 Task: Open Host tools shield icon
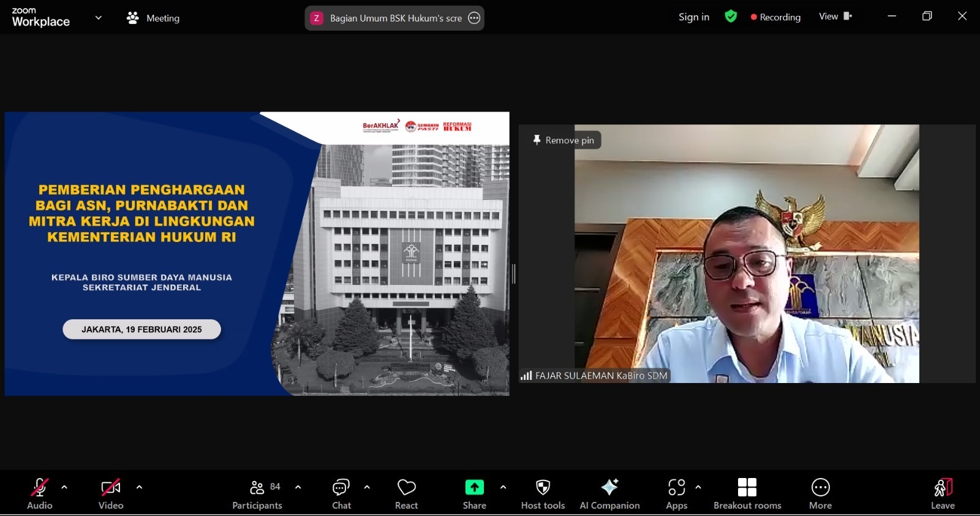tap(543, 488)
